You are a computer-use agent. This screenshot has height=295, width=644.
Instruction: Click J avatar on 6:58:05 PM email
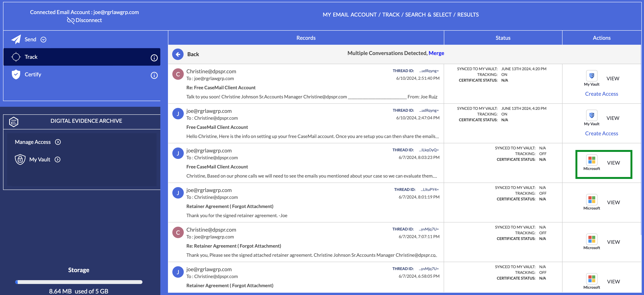pyautogui.click(x=178, y=272)
